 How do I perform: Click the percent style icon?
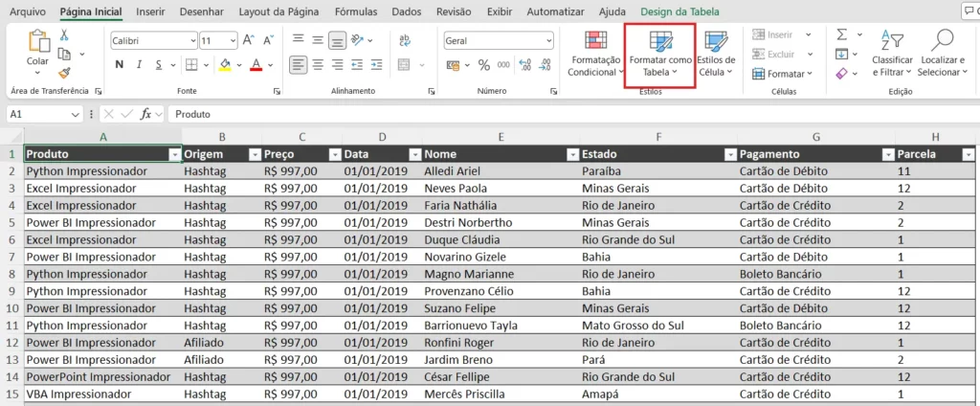[483, 64]
